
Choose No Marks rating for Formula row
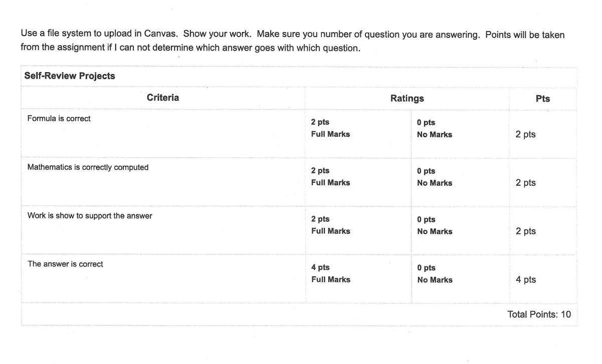435,129
